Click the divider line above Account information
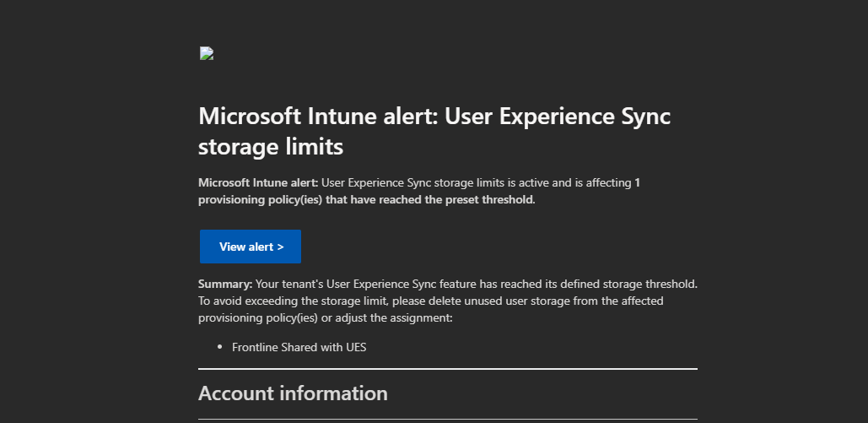This screenshot has height=423, width=868. pyautogui.click(x=447, y=369)
